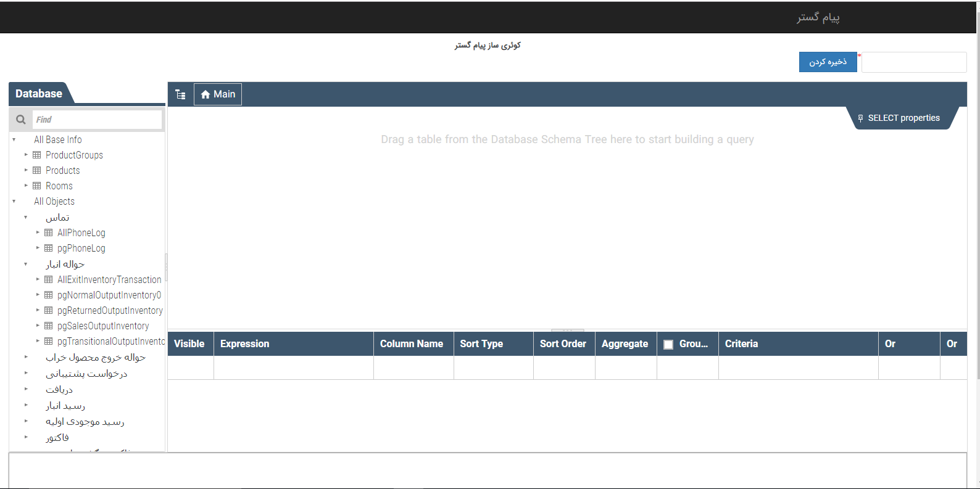Open the SELECT properties panel
Image resolution: width=980 pixels, height=489 pixels.
coord(903,118)
